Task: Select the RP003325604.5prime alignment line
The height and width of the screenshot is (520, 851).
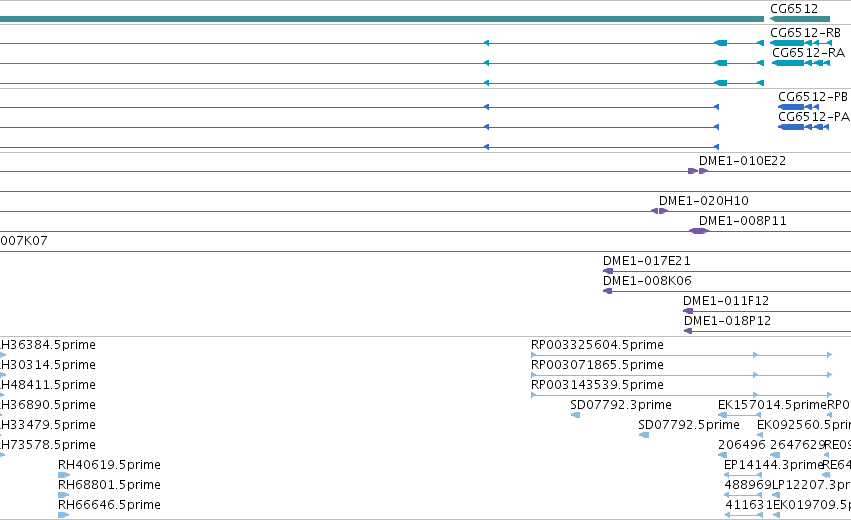Action: click(681, 355)
